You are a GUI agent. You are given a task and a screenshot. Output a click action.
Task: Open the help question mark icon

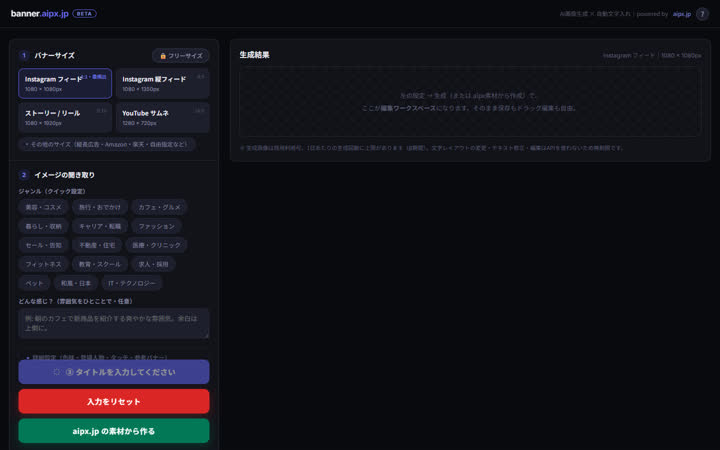coord(702,14)
